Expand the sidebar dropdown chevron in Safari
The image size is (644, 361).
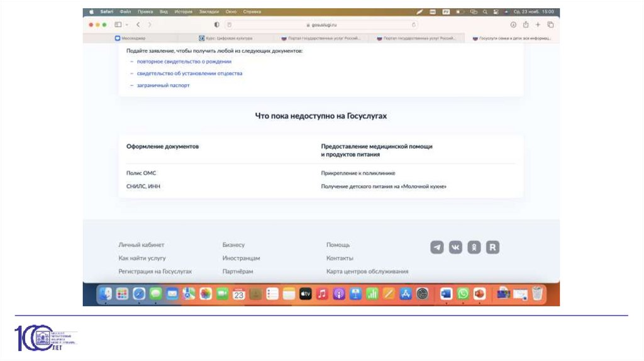(127, 25)
